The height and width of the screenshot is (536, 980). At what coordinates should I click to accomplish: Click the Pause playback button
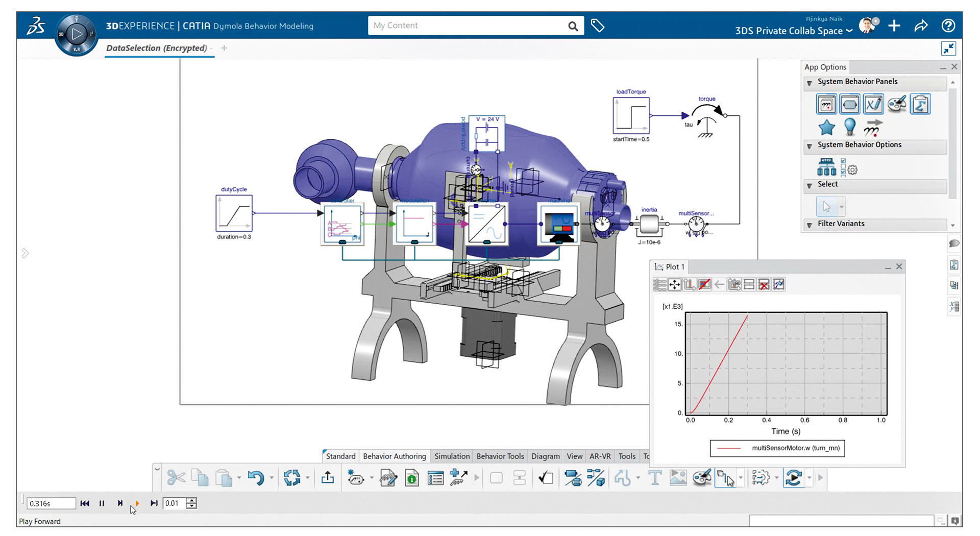[x=102, y=503]
